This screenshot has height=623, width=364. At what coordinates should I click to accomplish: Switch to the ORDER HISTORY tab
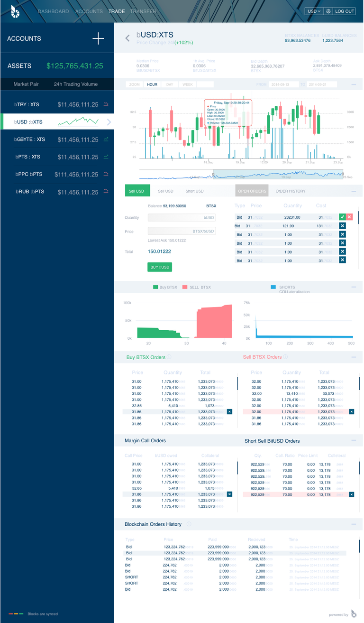291,191
